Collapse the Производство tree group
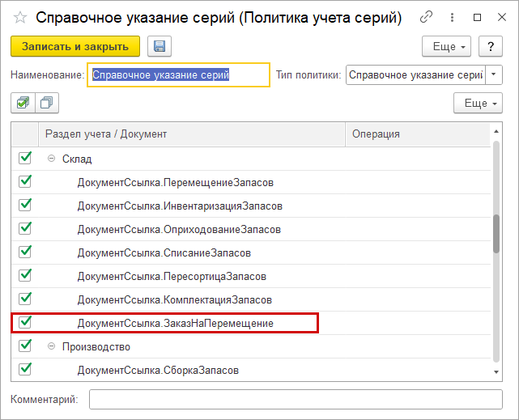519x420 pixels. [x=51, y=346]
